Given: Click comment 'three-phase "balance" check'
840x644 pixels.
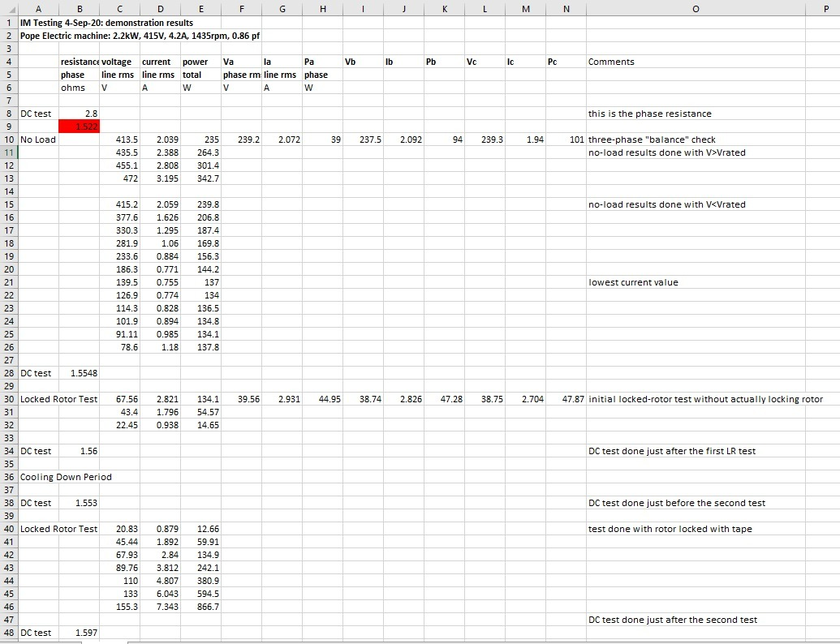Looking at the screenshot, I should 652,140.
